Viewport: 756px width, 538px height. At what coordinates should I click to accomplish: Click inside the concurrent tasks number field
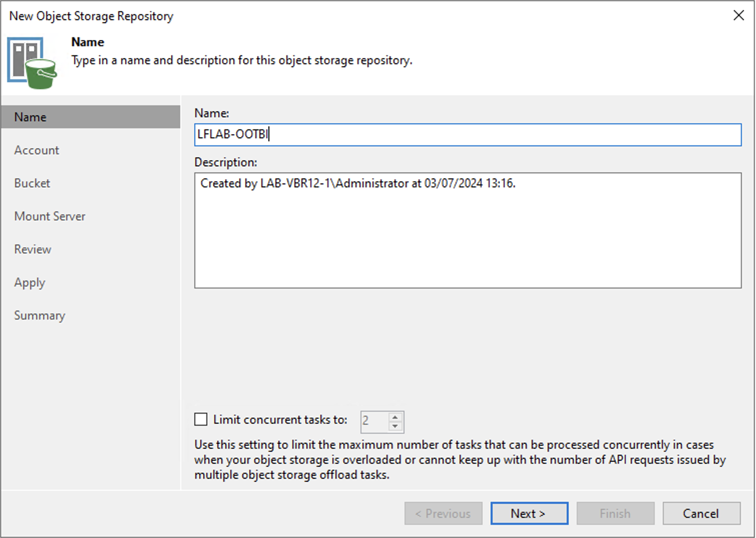point(373,421)
